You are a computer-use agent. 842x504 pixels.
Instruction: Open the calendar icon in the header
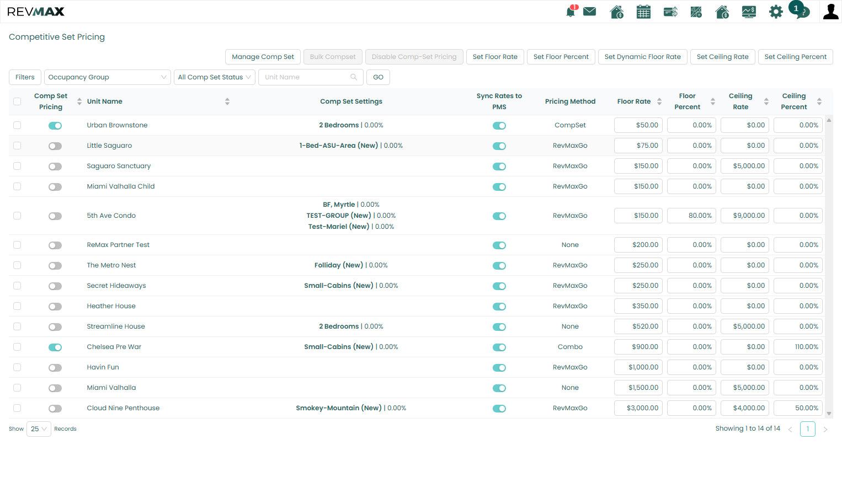[x=643, y=12]
